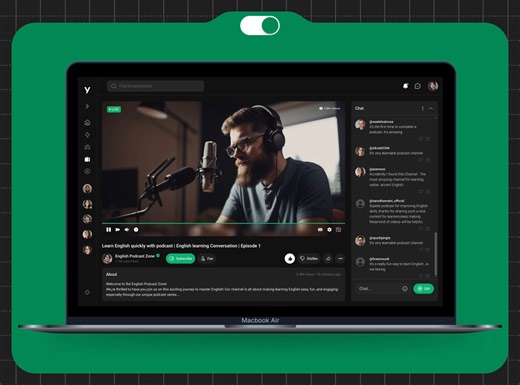Open the English Podcast Zone channel name

click(135, 256)
